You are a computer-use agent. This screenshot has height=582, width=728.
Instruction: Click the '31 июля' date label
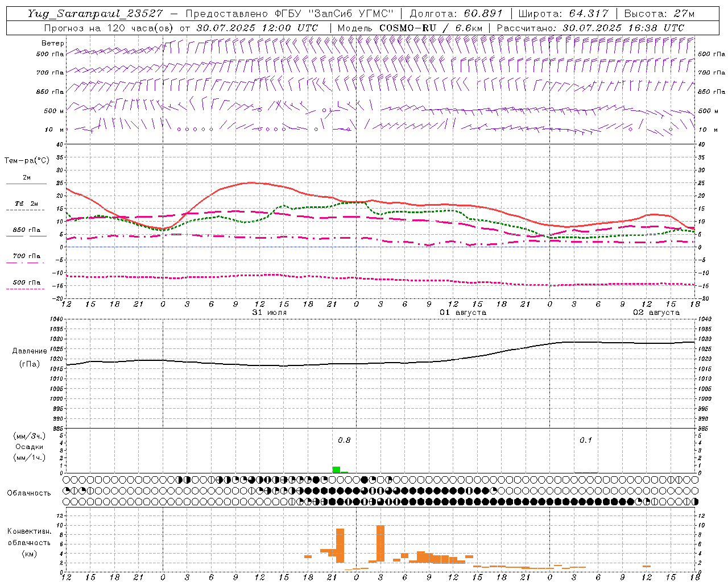(270, 313)
